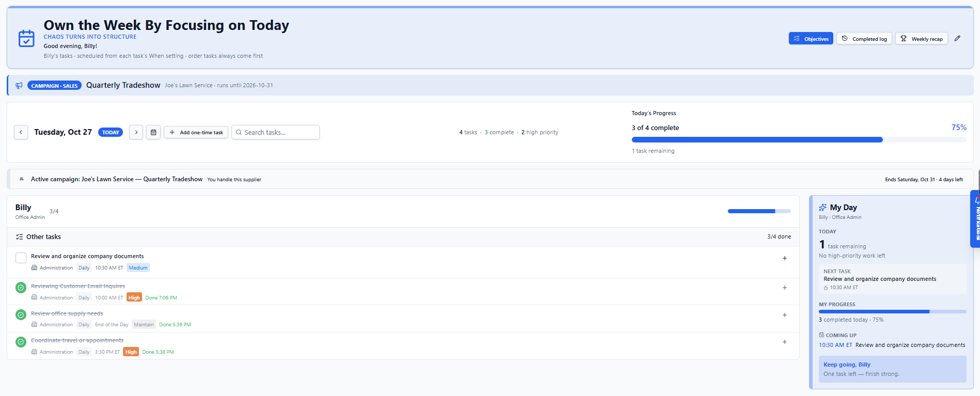Click the Other tasks checklist icon
This screenshot has width=980, height=396.
click(x=19, y=236)
